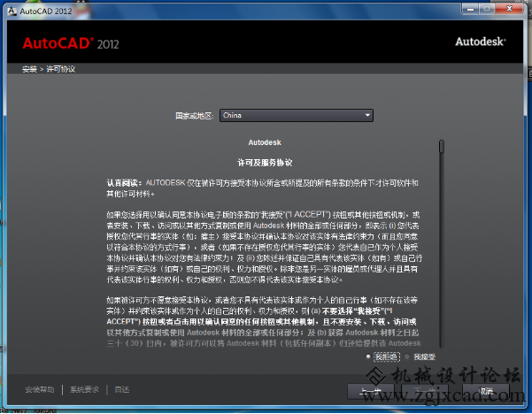Open the 自述 readme link
532x414 pixels.
tap(122, 389)
